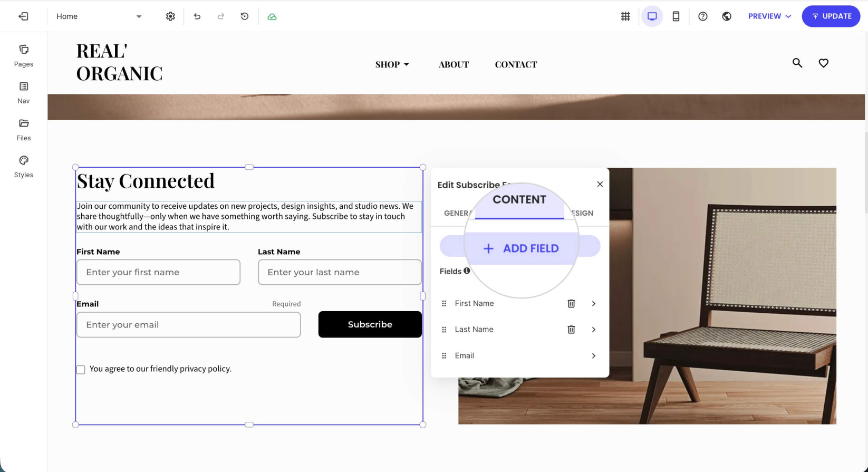Select the Join our community paragraph

coord(249,216)
